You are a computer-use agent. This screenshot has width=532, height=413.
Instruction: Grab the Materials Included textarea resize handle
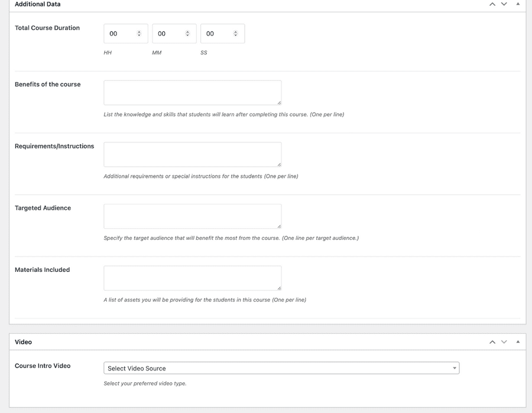click(279, 288)
